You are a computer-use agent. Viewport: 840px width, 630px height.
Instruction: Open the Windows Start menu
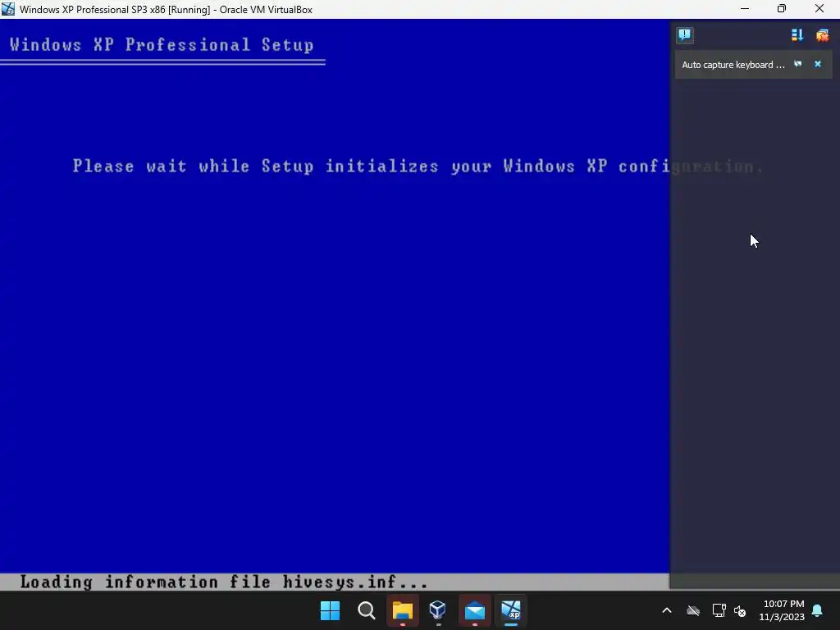[x=330, y=610]
